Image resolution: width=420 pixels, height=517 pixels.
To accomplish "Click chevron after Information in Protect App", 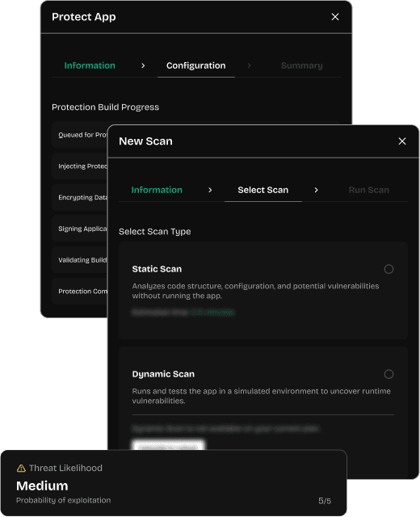I will click(x=143, y=66).
